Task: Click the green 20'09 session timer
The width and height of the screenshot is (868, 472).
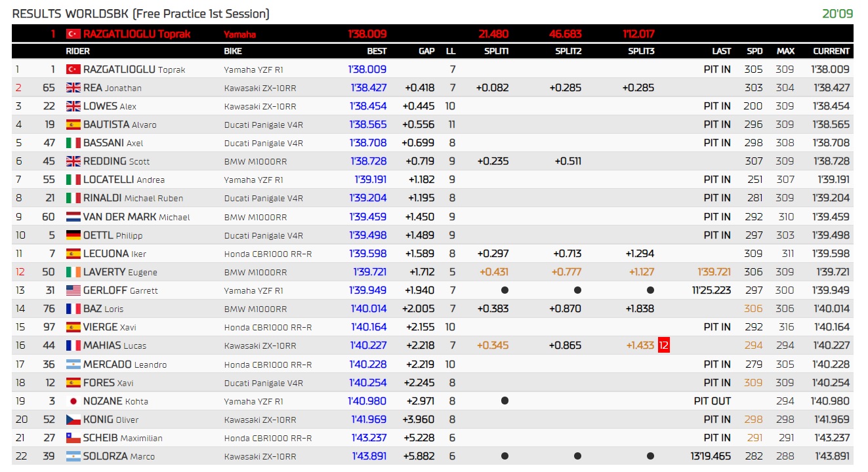Action: (837, 14)
